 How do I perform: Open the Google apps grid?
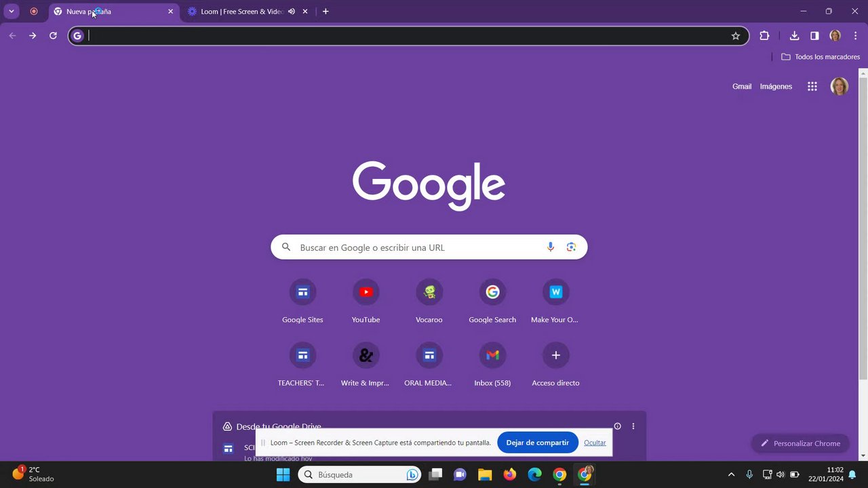(812, 87)
